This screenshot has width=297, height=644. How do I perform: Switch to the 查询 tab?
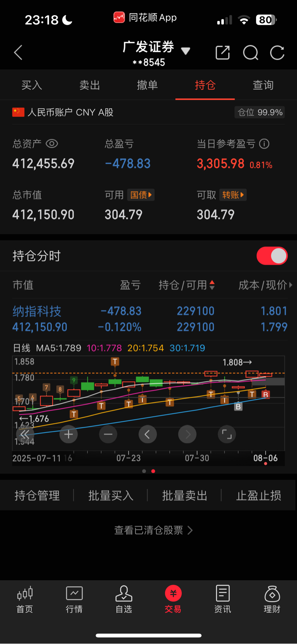tap(263, 85)
